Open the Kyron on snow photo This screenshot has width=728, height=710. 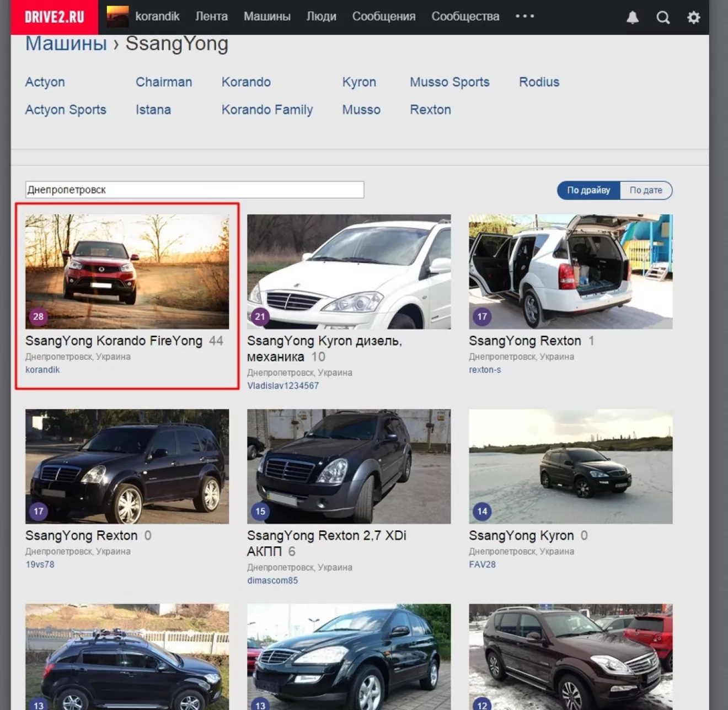pyautogui.click(x=570, y=466)
